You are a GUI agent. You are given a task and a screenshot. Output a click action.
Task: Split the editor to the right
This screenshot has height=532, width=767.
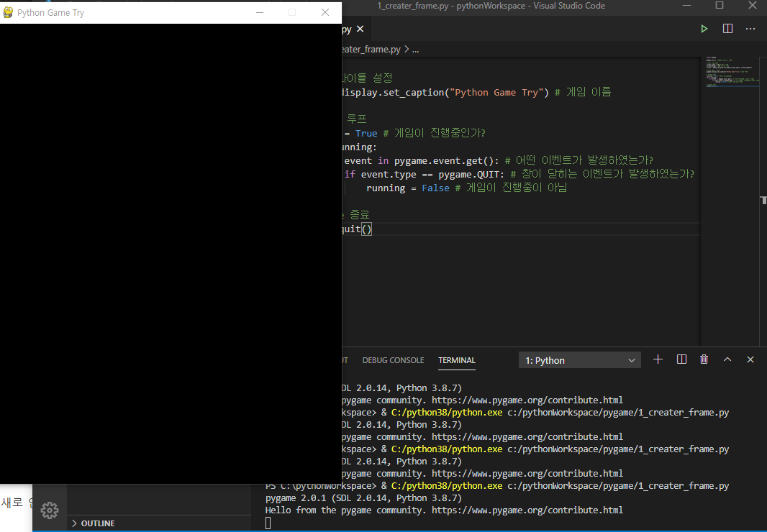(x=727, y=29)
